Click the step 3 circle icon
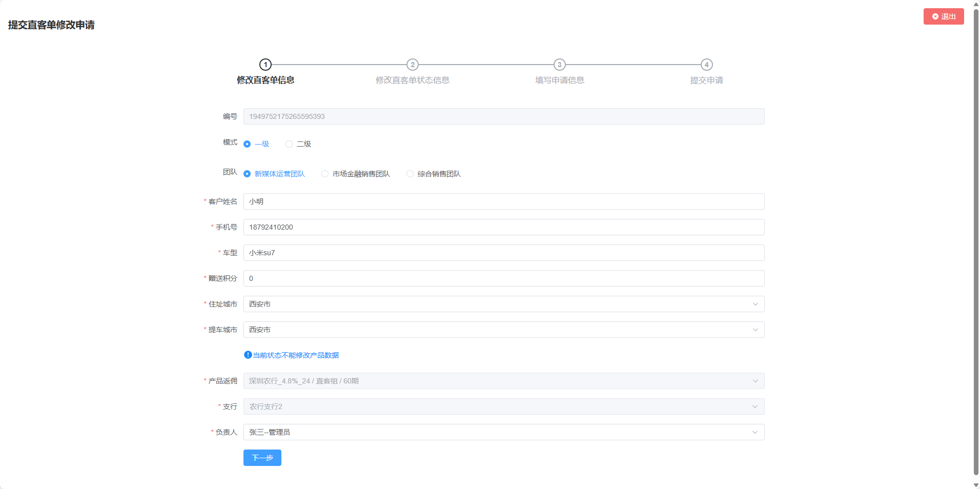980x489 pixels. click(560, 65)
